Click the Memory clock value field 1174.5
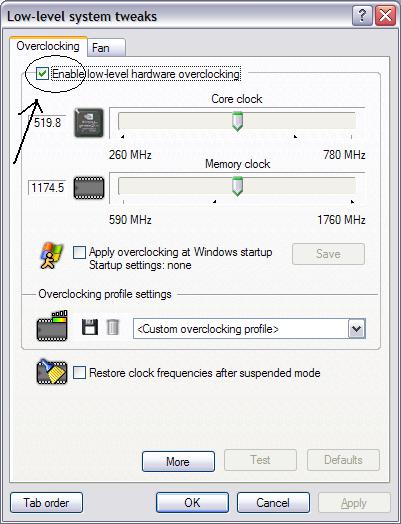Screen dimensions: 401x524 click(x=47, y=187)
